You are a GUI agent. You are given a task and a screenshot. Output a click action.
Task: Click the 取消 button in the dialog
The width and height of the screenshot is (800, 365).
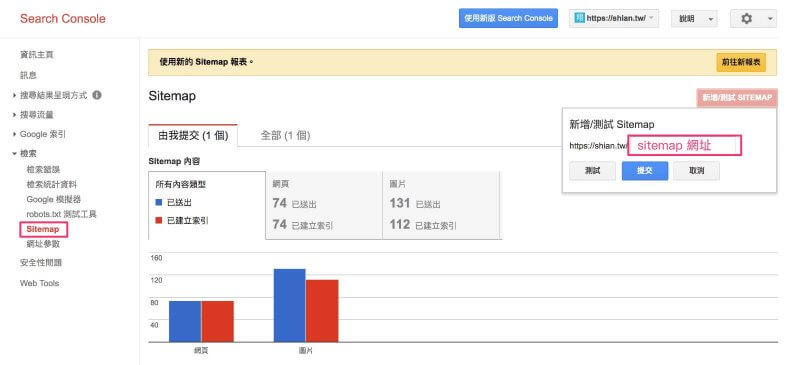coord(696,171)
